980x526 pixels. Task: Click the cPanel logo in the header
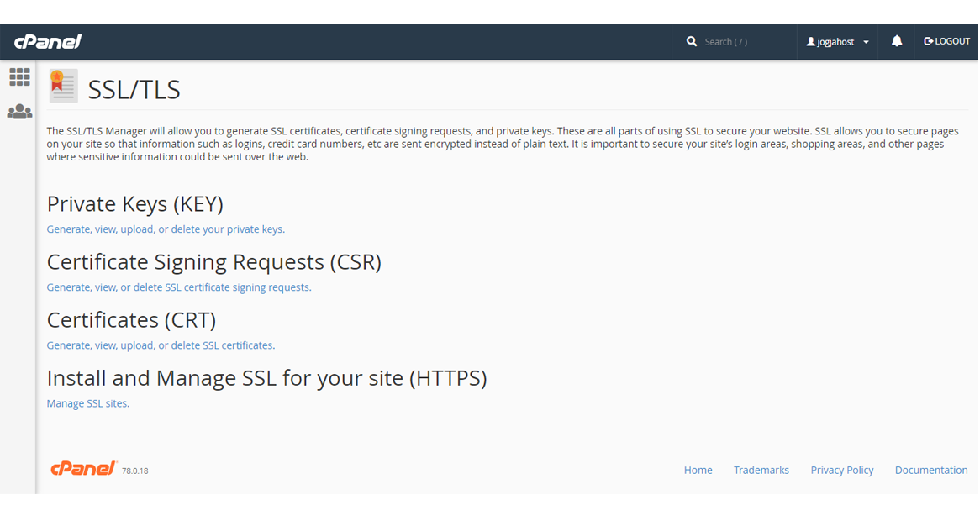(48, 42)
